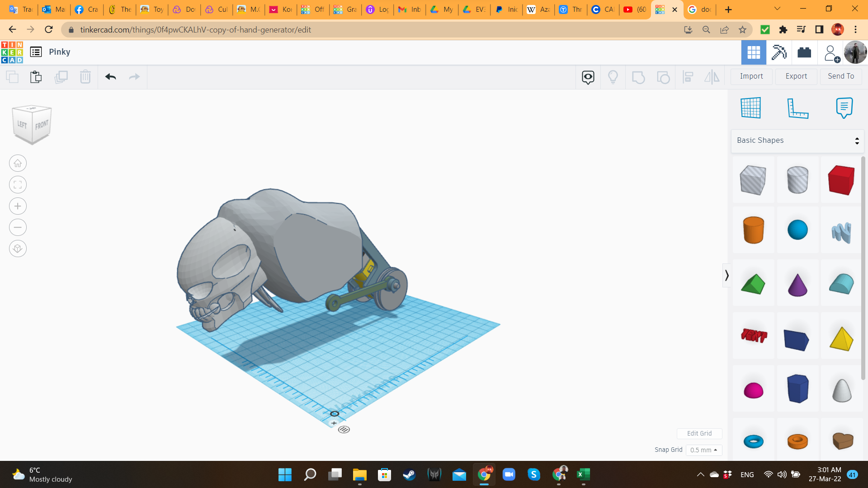Open the Basic Shapes dropdown
The height and width of the screenshot is (488, 868).
point(797,141)
